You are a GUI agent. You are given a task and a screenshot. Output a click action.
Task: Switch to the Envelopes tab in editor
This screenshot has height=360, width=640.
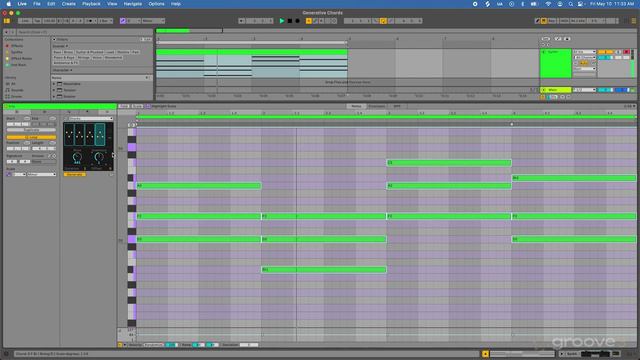point(376,106)
